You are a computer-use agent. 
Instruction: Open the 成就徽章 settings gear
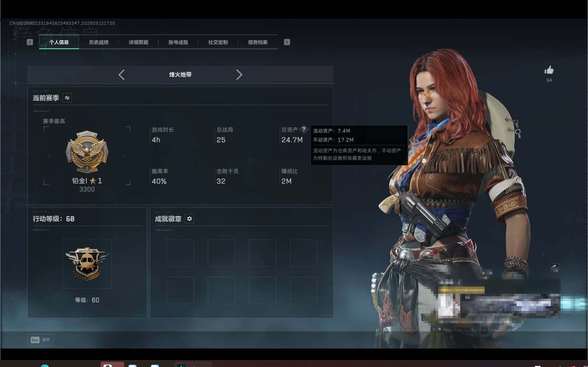point(189,219)
